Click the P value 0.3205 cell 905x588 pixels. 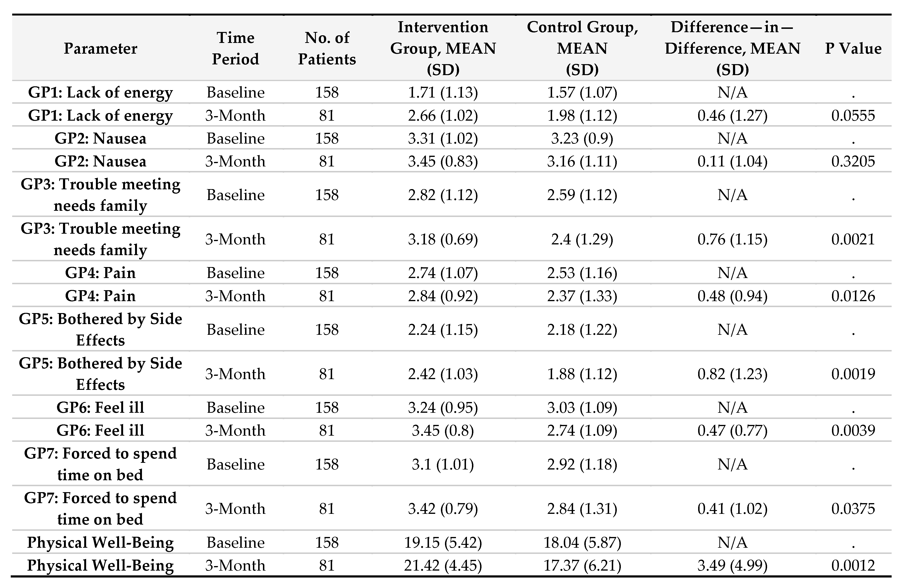(853, 161)
